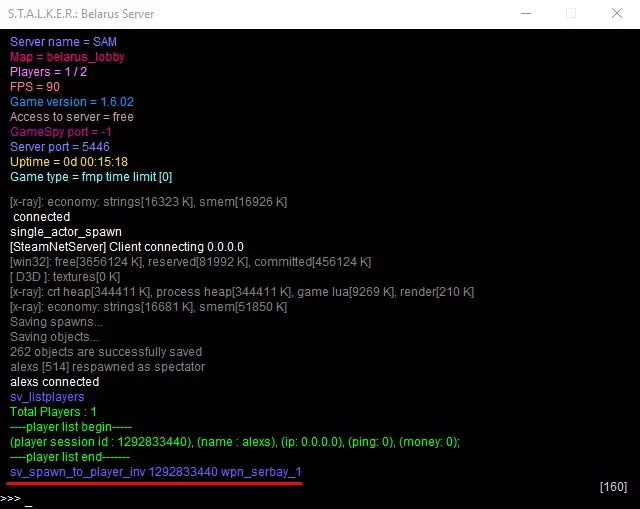Screen dimensions: 640x509
Task: Click the Uptime counter line
Action: click(69, 162)
